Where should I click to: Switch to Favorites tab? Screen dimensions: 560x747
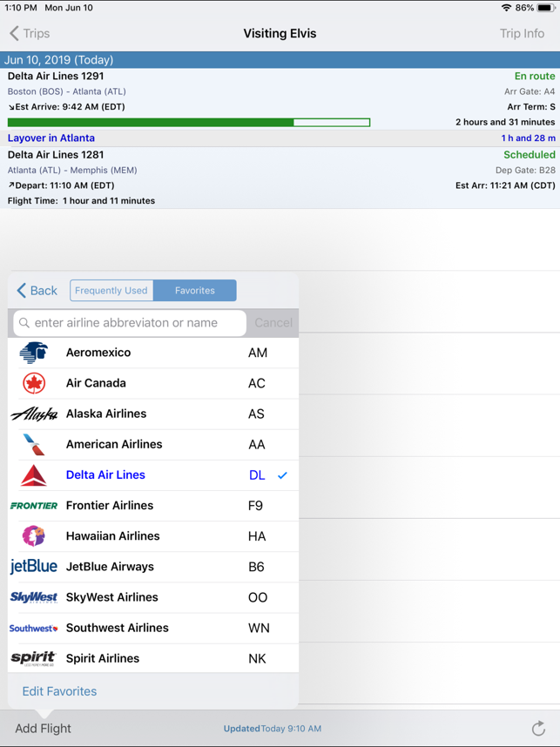pos(195,291)
